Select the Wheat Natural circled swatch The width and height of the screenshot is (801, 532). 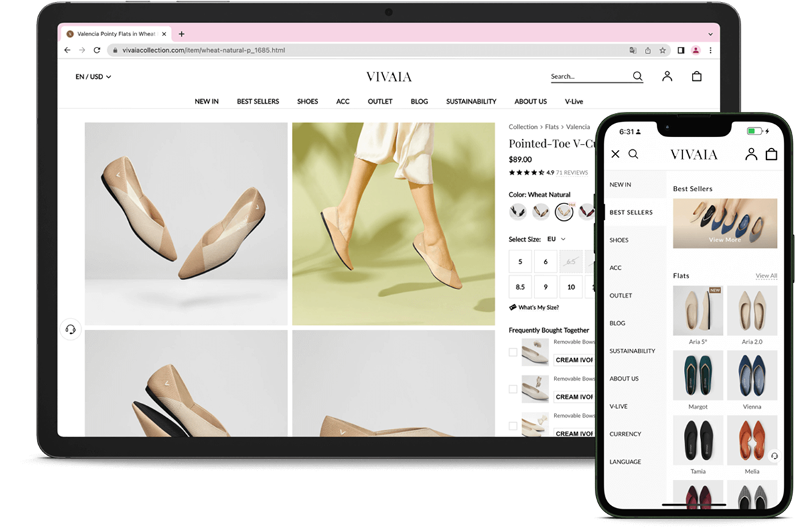(x=564, y=211)
